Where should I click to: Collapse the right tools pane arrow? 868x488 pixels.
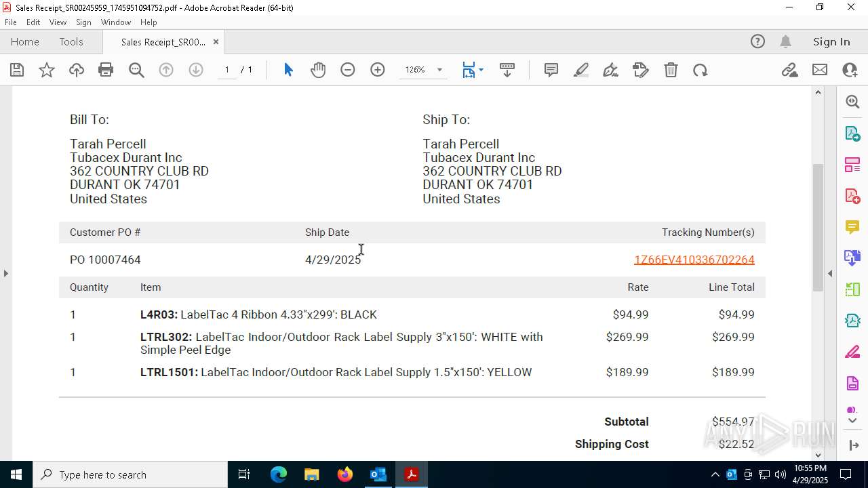pyautogui.click(x=830, y=273)
